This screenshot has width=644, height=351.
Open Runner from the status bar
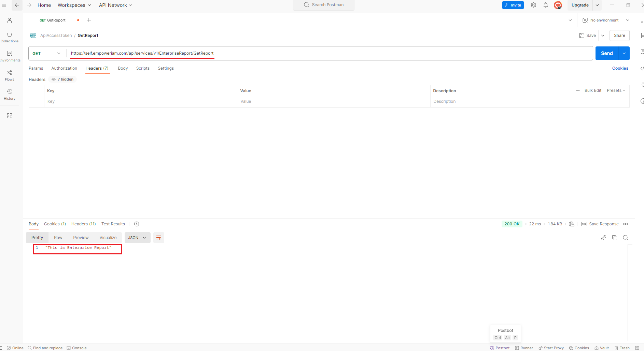(524, 348)
